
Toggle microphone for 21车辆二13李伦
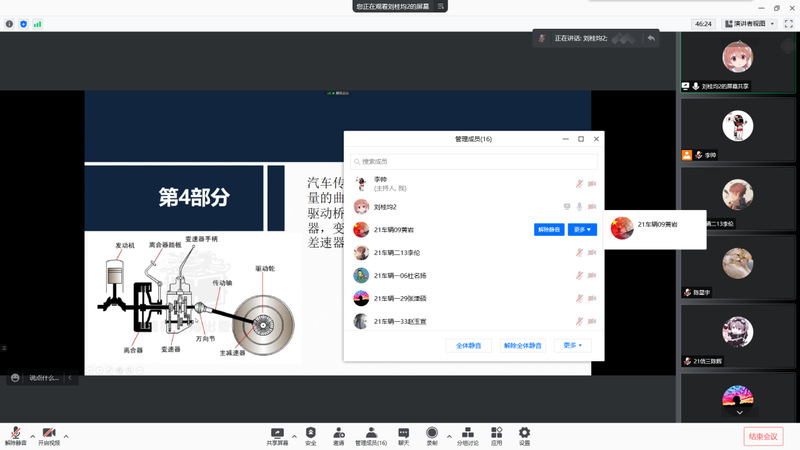pyautogui.click(x=579, y=252)
